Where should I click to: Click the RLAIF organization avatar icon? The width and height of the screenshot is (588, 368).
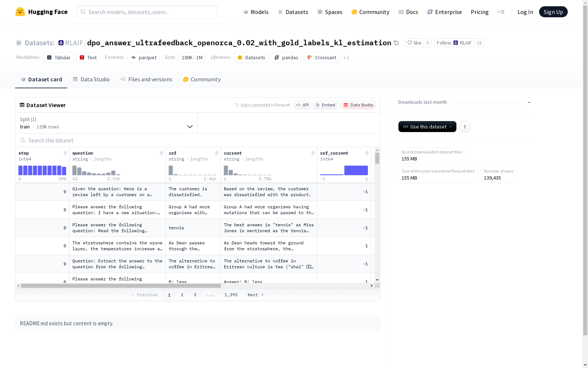(61, 43)
